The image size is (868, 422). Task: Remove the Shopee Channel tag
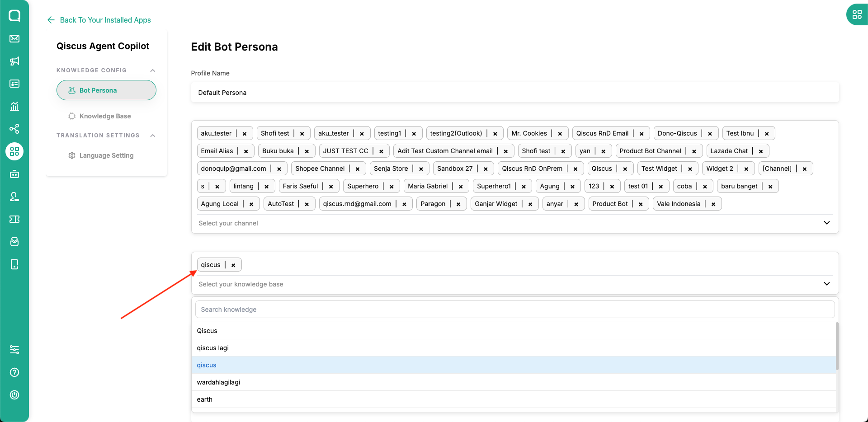pyautogui.click(x=358, y=169)
